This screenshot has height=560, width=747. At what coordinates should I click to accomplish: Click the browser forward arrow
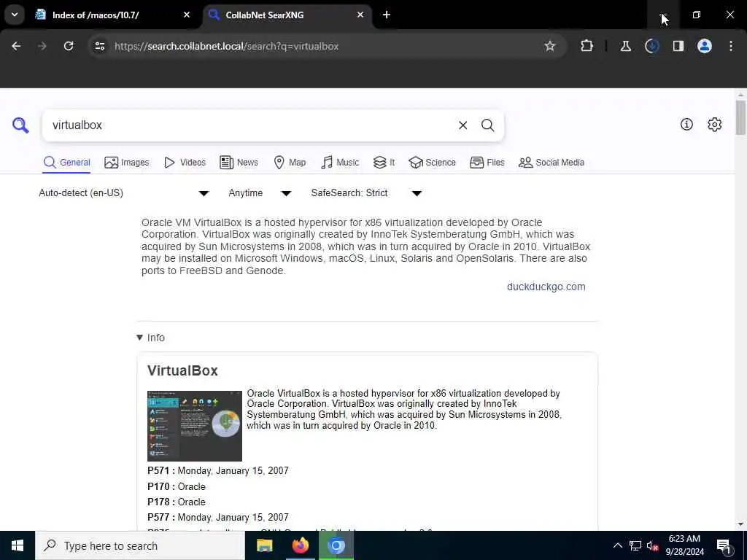(42, 46)
